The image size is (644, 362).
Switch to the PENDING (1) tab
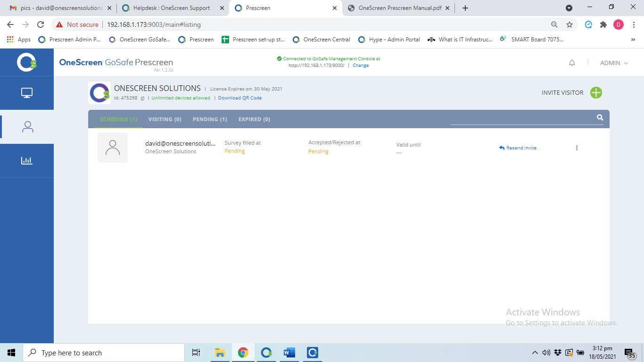[210, 119]
